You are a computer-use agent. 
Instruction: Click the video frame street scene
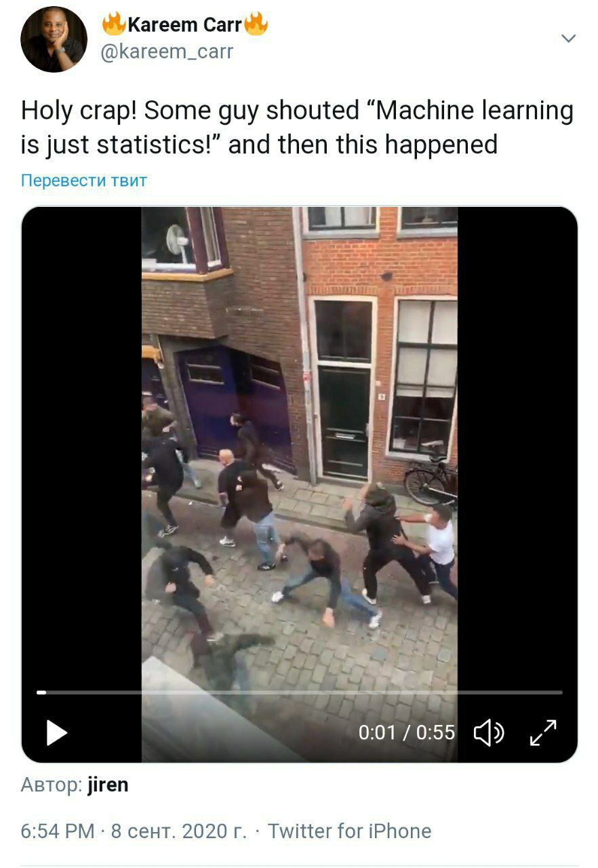tap(299, 484)
